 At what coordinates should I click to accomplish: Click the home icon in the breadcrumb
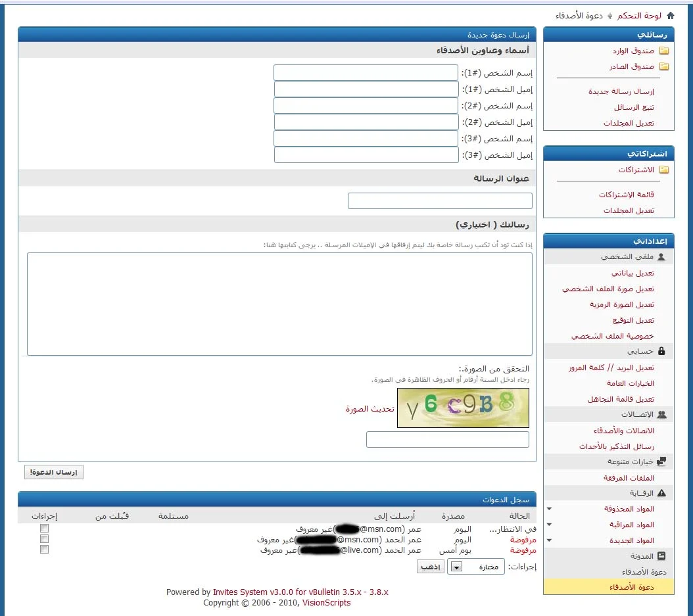click(670, 15)
